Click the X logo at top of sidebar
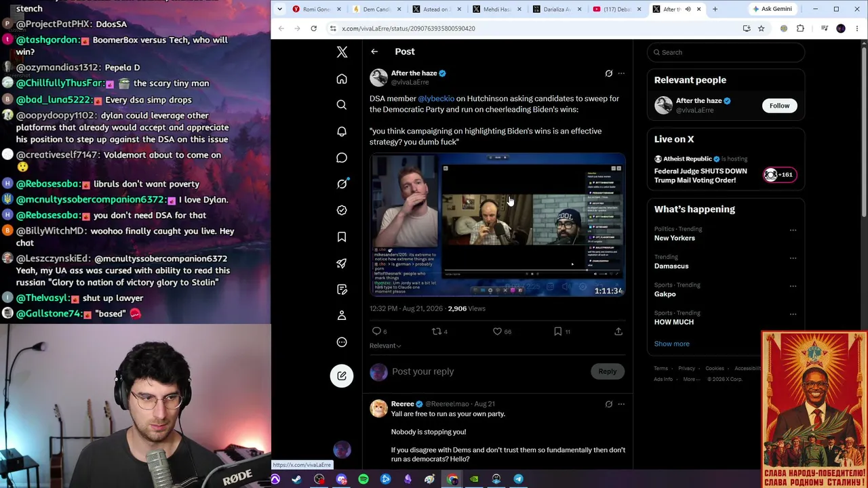 point(342,52)
